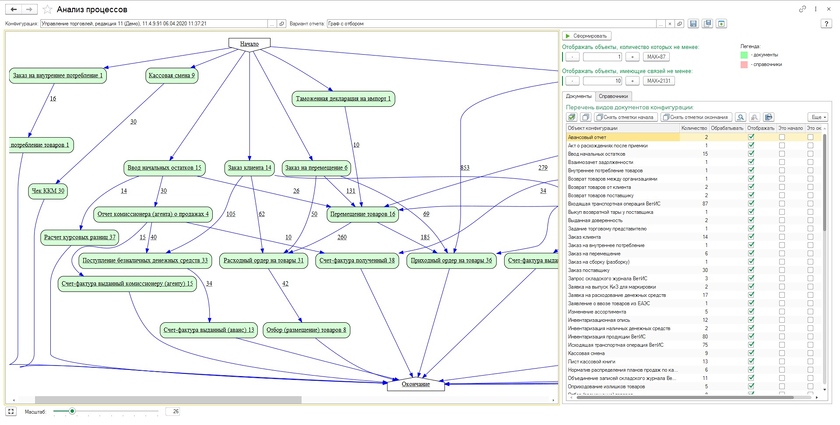Screen dimensions: 840x425
Task: Add Анализ процессов to favorites via star
Action: click(46, 8)
